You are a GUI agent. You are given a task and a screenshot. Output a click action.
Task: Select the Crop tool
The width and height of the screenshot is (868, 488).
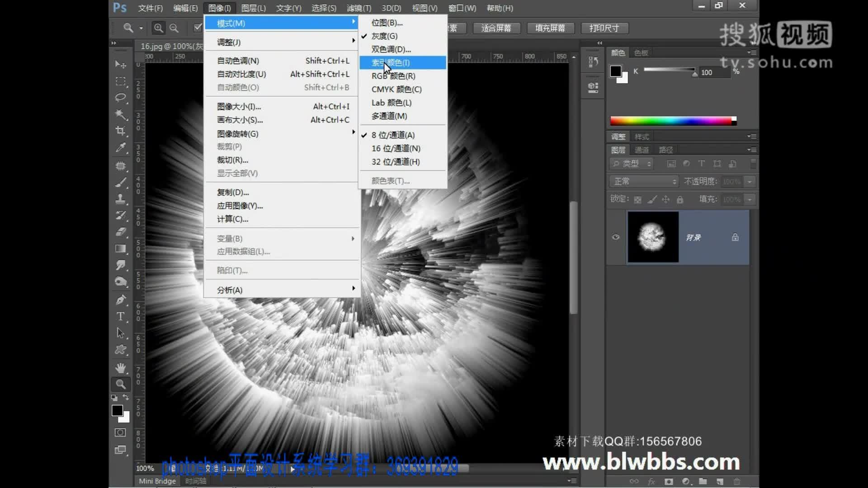tap(120, 131)
